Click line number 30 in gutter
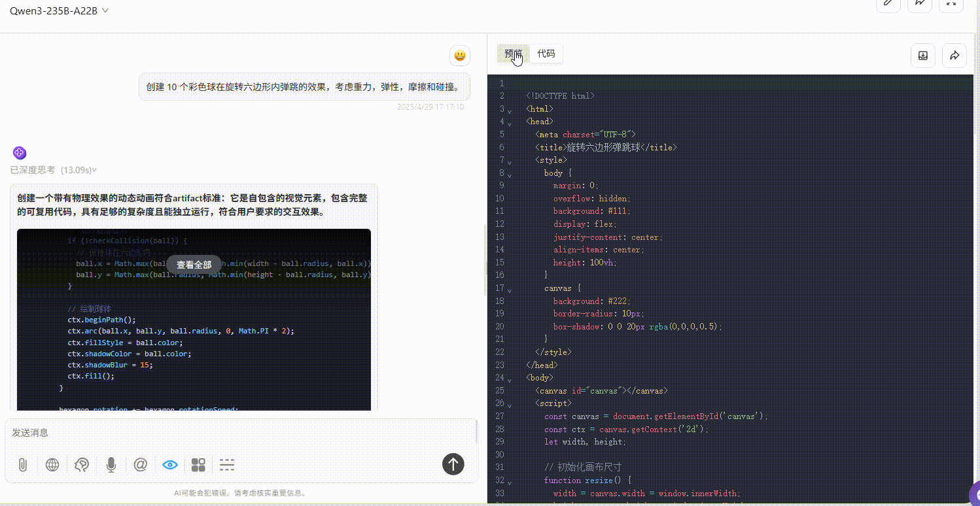980x506 pixels. click(500, 455)
